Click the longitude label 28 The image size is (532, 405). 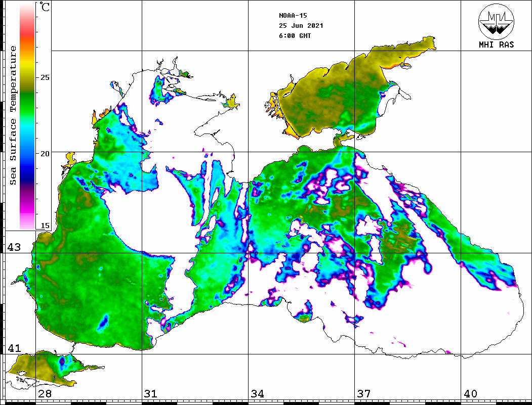(x=45, y=394)
